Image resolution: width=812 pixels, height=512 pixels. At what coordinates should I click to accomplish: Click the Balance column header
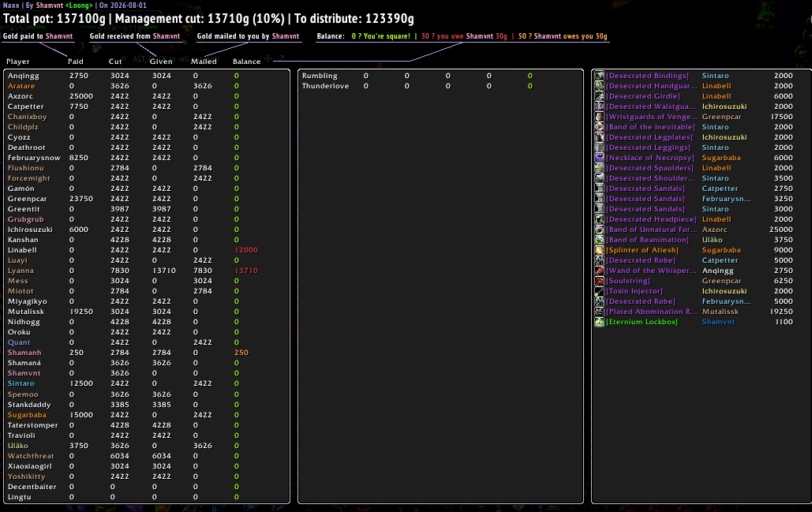(x=246, y=62)
